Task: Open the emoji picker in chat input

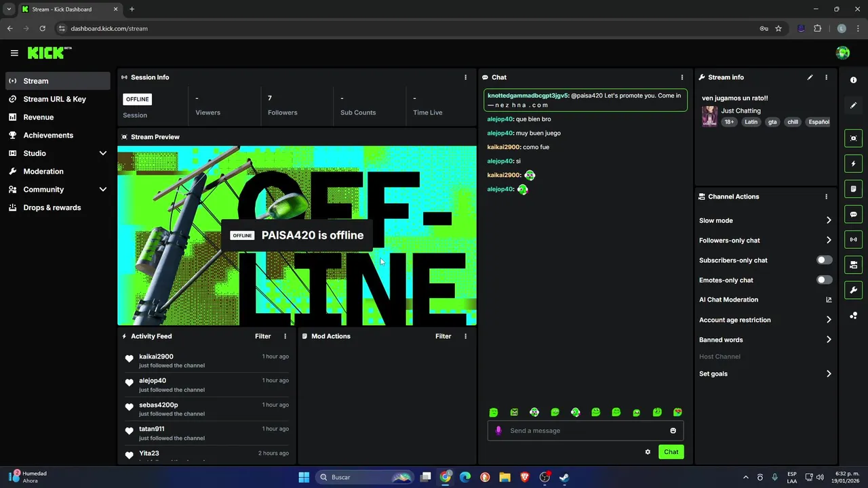Action: (673, 430)
